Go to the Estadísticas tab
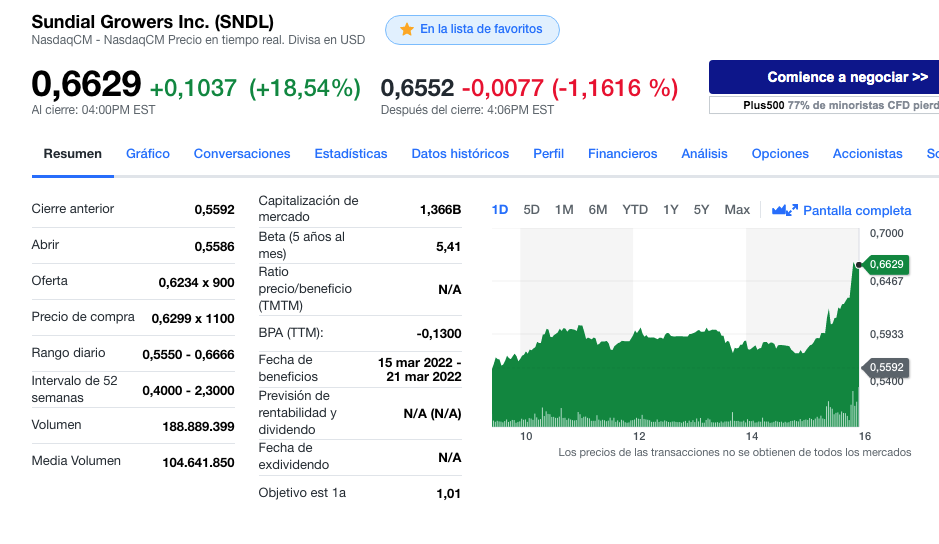Viewport: 939px width, 544px height. tap(351, 154)
